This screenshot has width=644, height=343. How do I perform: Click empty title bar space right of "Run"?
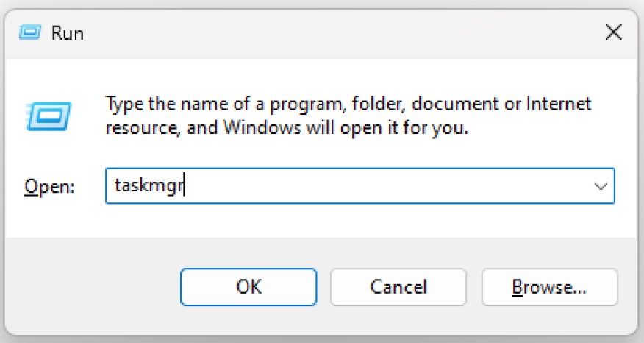331,32
